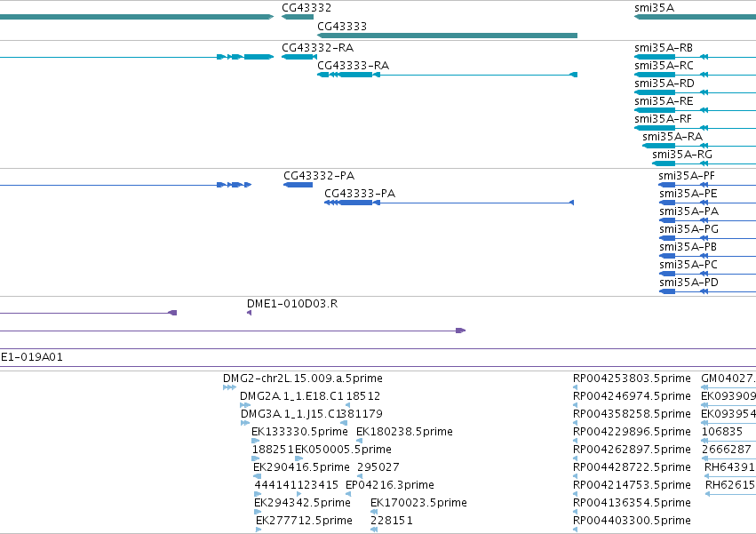Click transcript smi35A-RD
756x534 pixels.
(x=664, y=84)
